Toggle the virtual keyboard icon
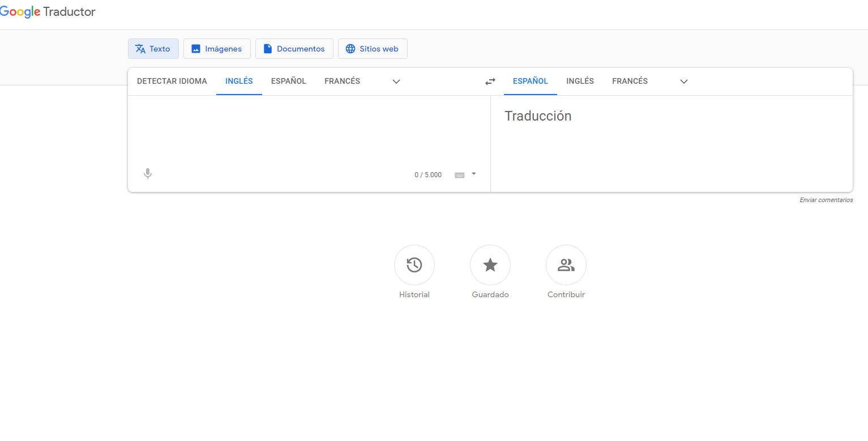This screenshot has width=868, height=441. pos(460,175)
